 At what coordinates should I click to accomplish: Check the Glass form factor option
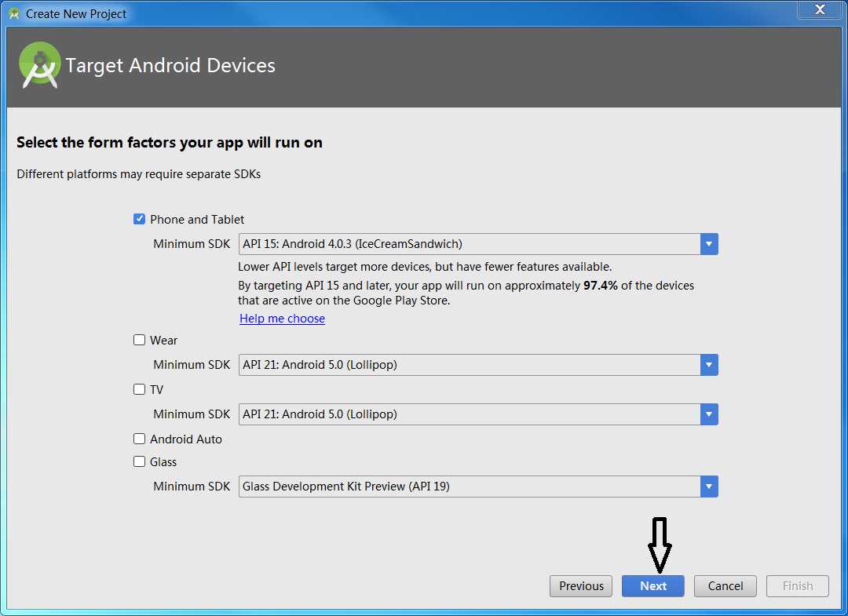pos(139,461)
